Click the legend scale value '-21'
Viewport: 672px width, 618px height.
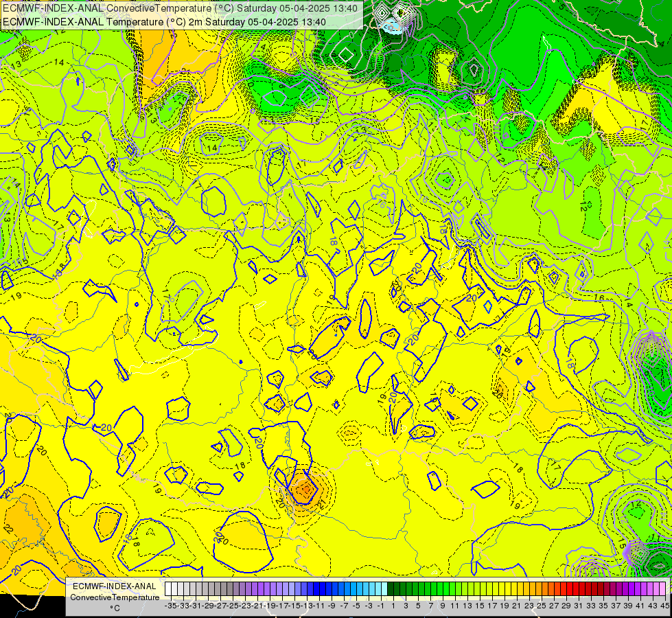click(x=258, y=606)
